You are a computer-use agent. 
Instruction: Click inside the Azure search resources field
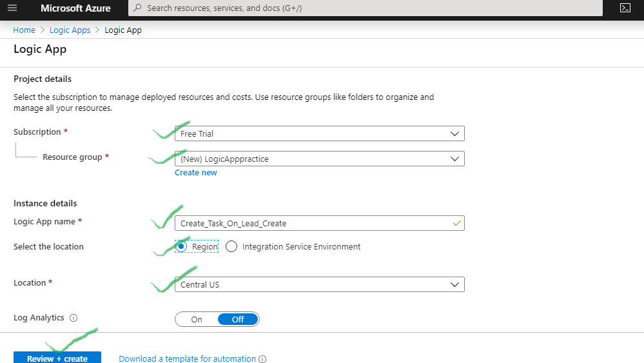(365, 8)
